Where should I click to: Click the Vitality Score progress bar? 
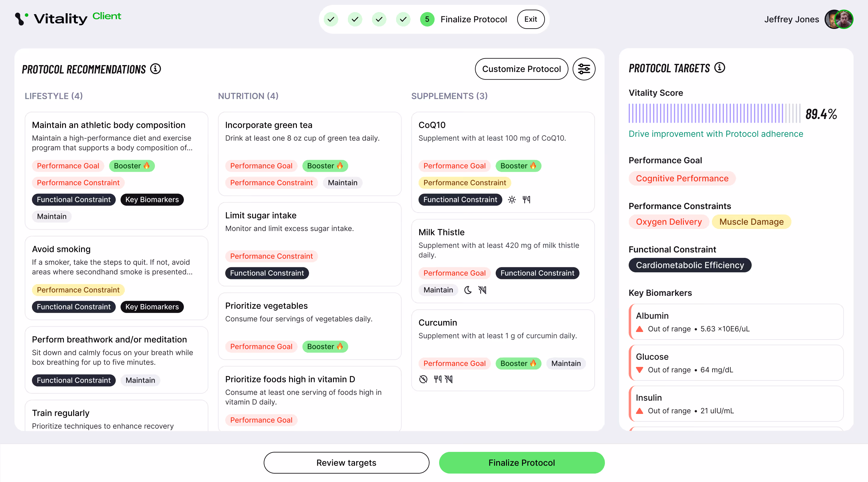pos(714,114)
